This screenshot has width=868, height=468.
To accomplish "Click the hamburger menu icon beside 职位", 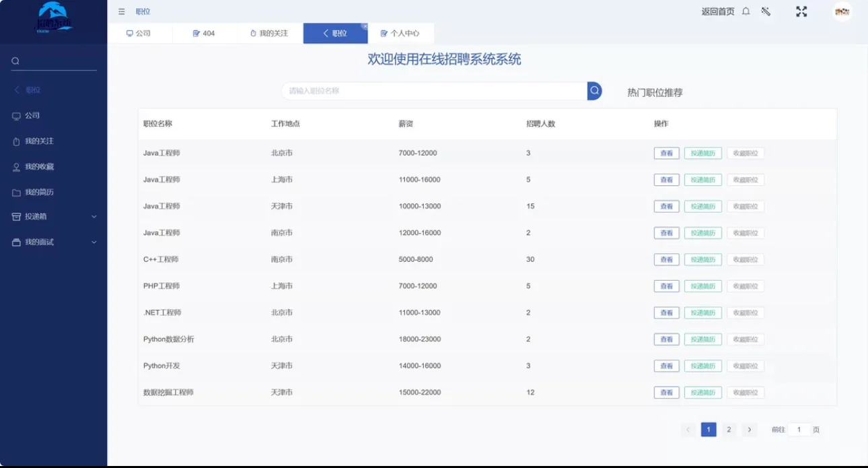I will click(121, 11).
